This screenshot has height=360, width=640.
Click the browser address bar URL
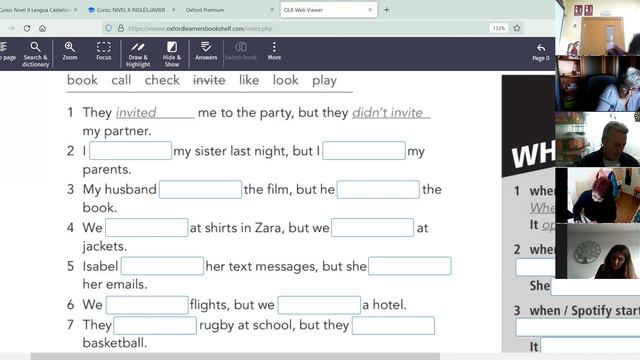click(200, 28)
